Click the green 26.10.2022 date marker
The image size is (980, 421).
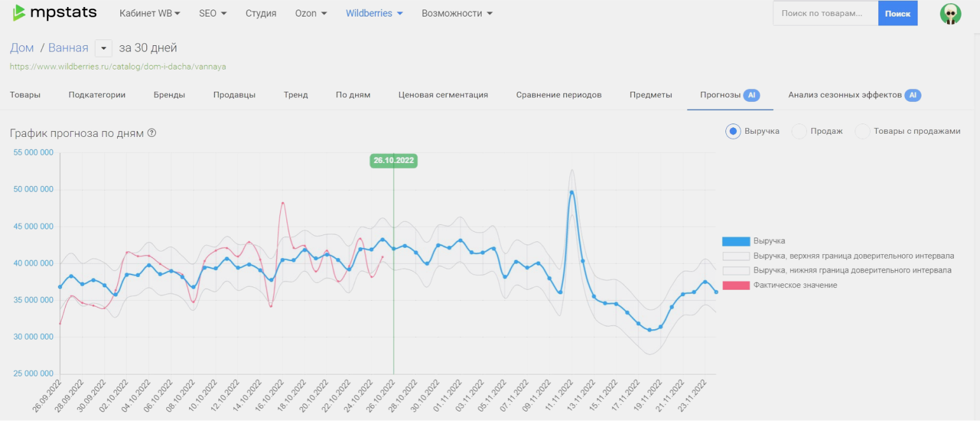point(393,161)
